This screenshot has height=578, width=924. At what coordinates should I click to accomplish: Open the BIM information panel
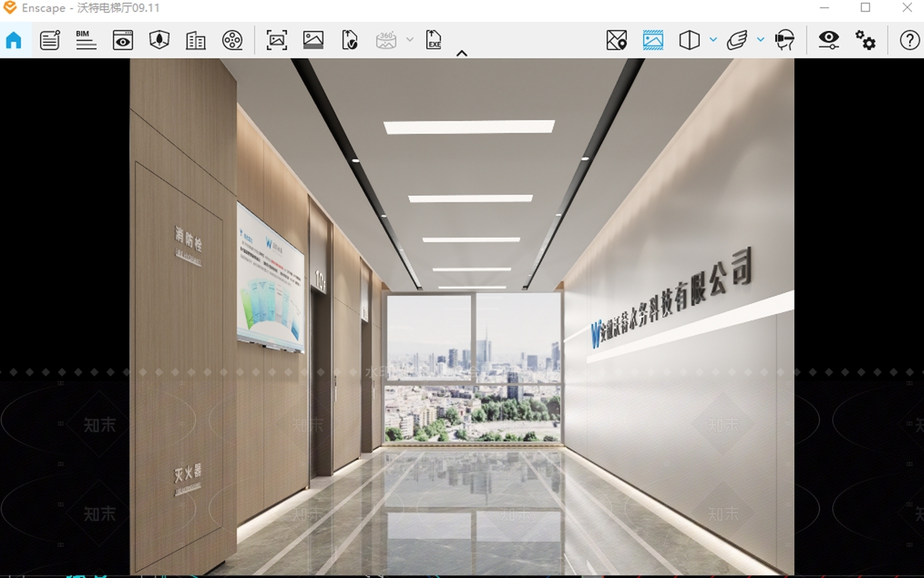tap(86, 40)
